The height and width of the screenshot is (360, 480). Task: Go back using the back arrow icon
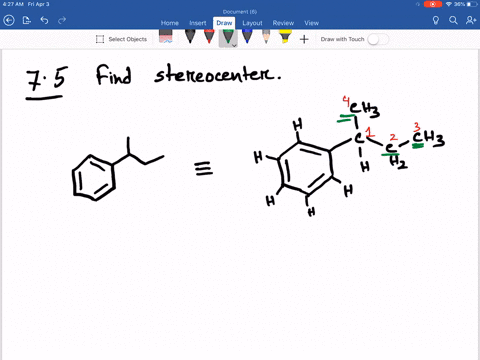pos(9,21)
